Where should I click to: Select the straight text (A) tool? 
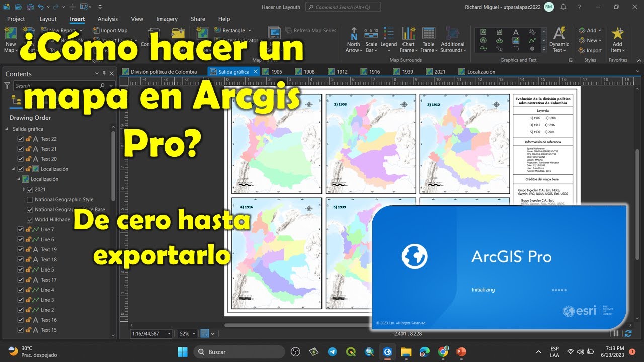point(516,32)
